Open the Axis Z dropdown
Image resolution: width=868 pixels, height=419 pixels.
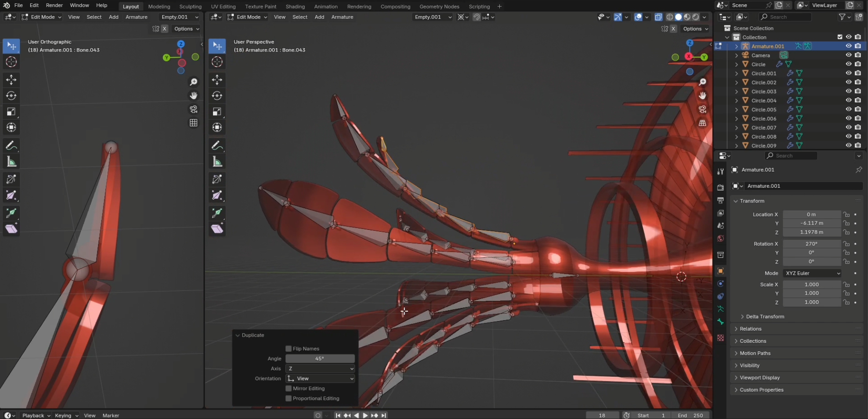coord(320,368)
